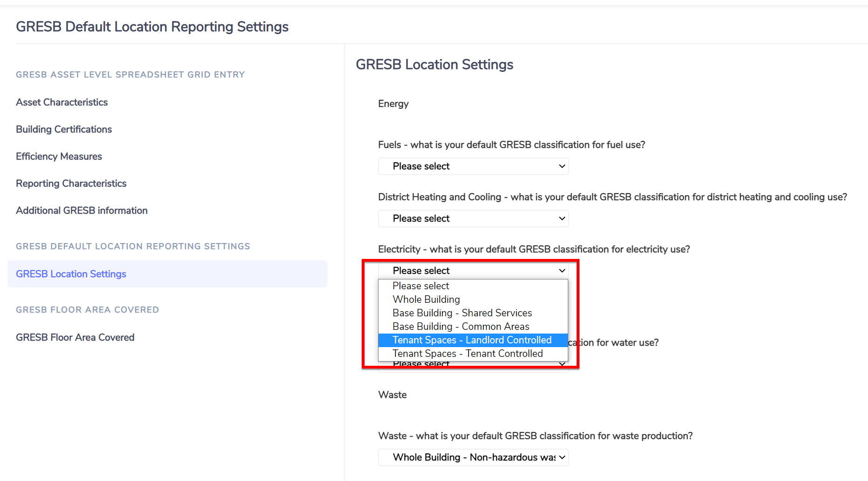
Task: Open the Waste classification dropdown
Action: coord(473,457)
